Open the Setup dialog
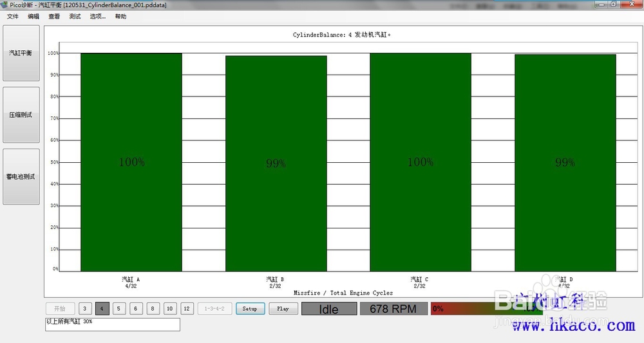Viewport: 644px width, 343px height. [250, 308]
